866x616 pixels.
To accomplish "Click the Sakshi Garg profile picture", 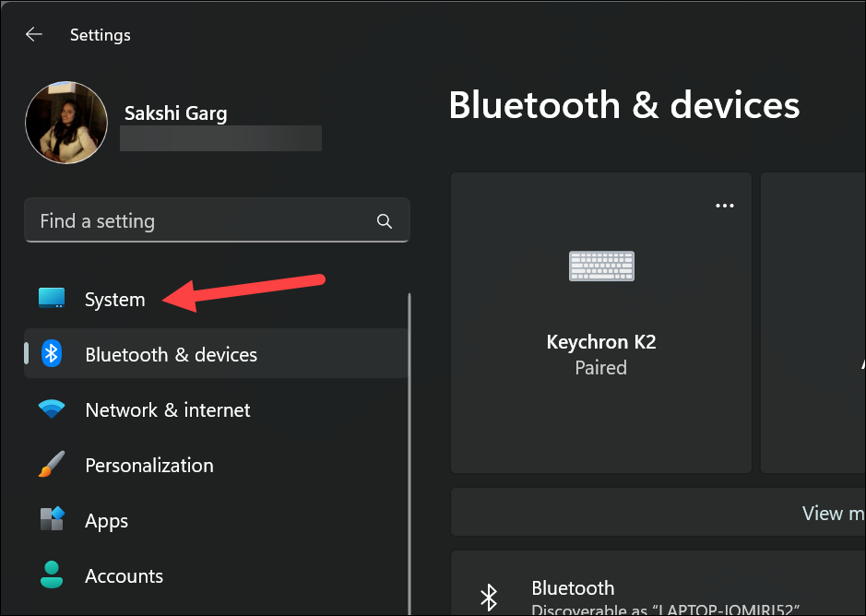I will point(66,122).
